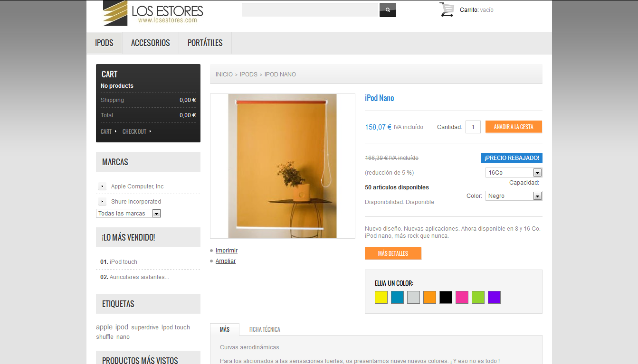Click the shuffle tag
Screen dimensions: 638x364
(x=105, y=337)
